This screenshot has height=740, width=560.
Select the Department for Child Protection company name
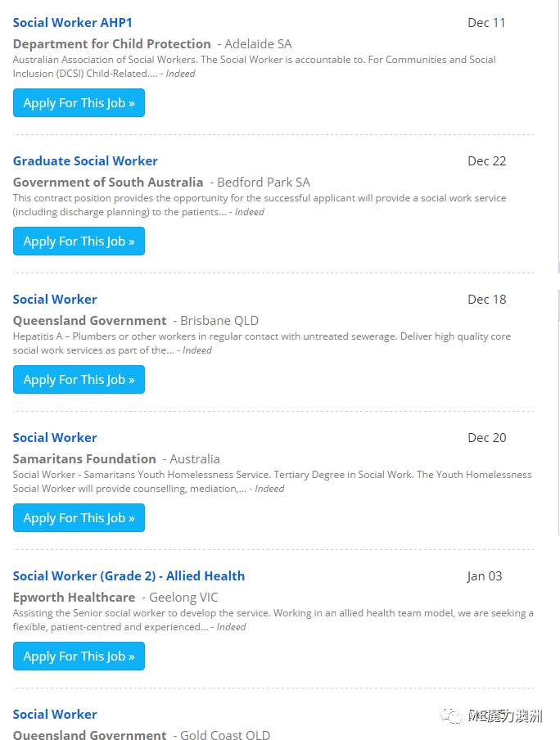coord(112,44)
